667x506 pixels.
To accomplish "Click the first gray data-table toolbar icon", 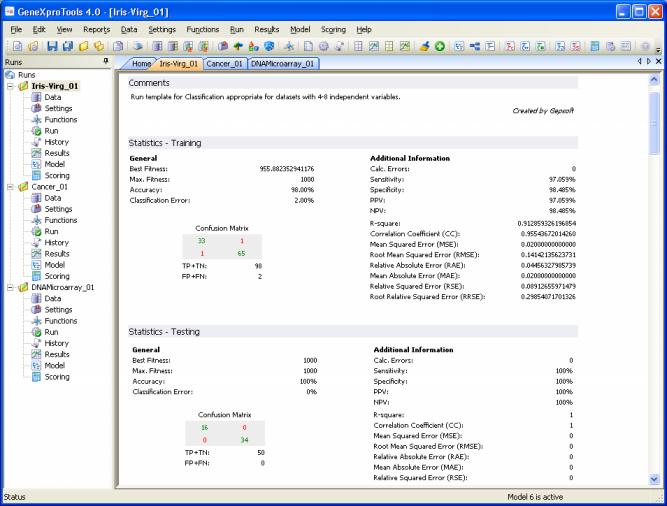I will (157, 46).
